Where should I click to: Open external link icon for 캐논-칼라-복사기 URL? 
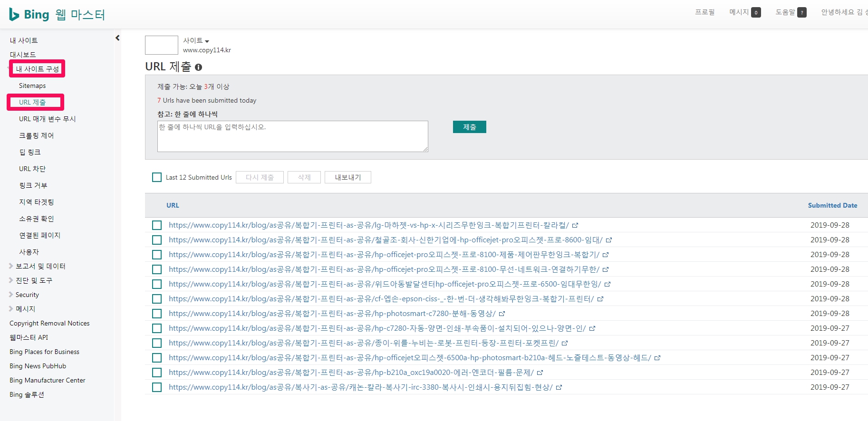pos(559,387)
